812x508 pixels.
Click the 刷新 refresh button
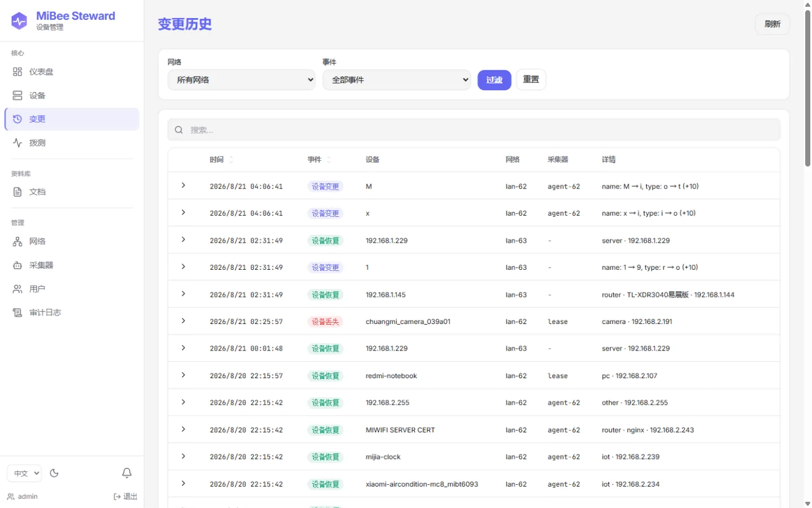[773, 24]
